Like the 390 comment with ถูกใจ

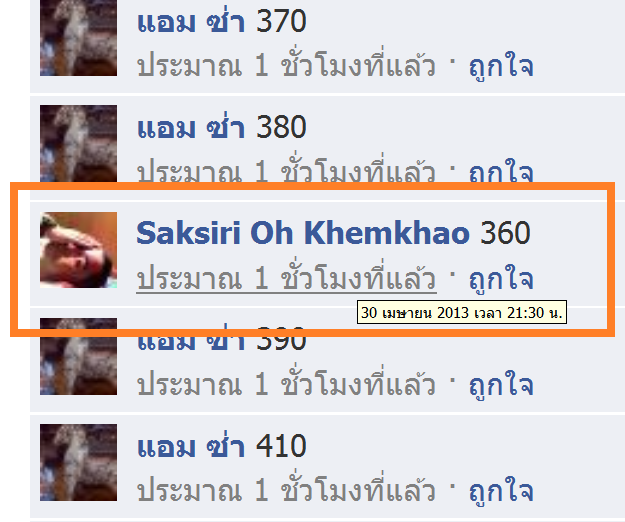(501, 385)
